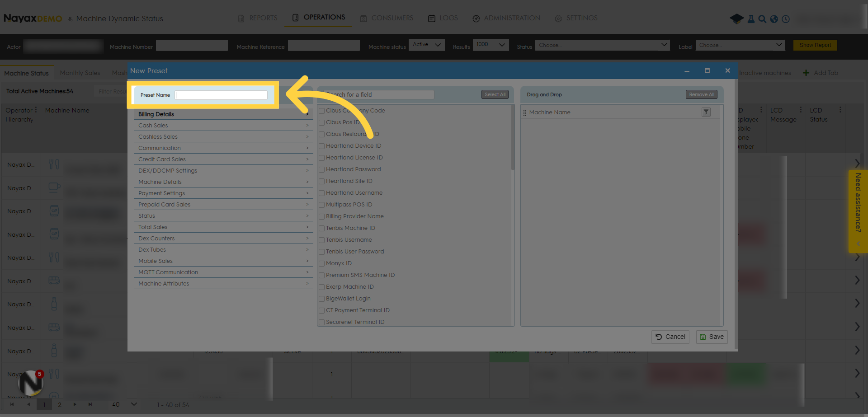
Task: Click the lab flask icon
Action: 751,19
